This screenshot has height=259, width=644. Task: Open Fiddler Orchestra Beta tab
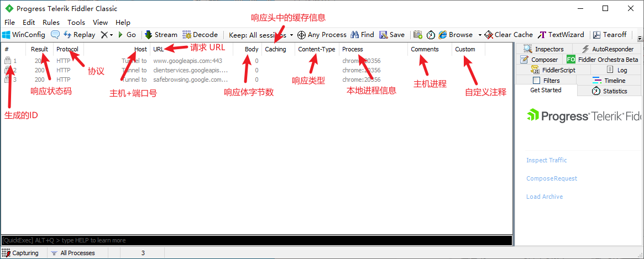tap(603, 60)
